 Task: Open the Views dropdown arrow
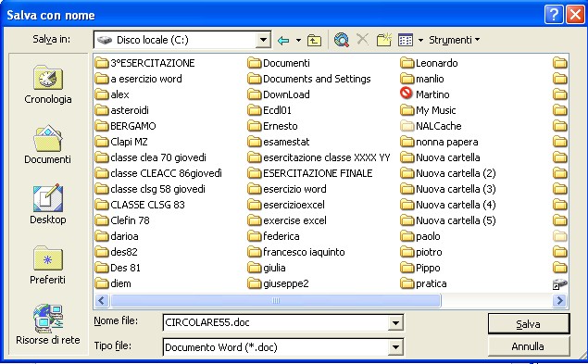(420, 40)
